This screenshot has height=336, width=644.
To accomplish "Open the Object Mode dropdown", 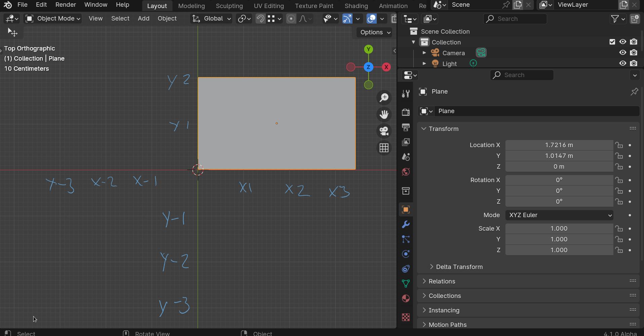I will (x=53, y=19).
